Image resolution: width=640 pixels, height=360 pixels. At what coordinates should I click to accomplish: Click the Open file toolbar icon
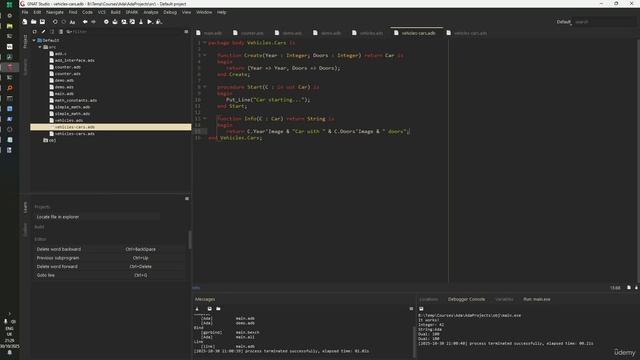point(33,22)
